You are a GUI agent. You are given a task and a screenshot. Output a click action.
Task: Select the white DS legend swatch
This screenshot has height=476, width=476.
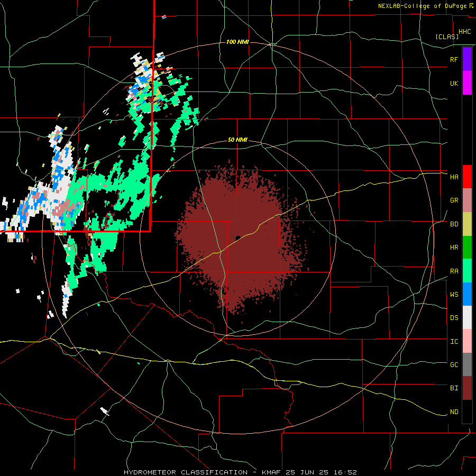467,317
